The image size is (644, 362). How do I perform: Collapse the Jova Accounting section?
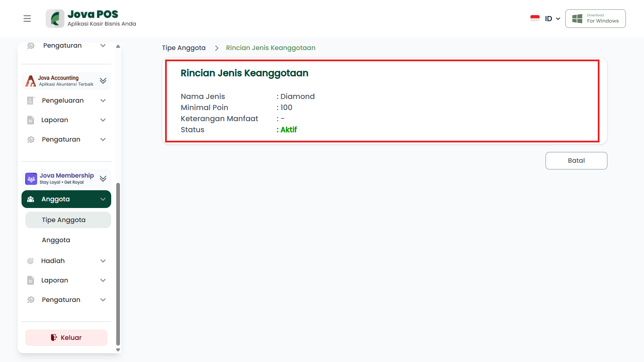103,81
